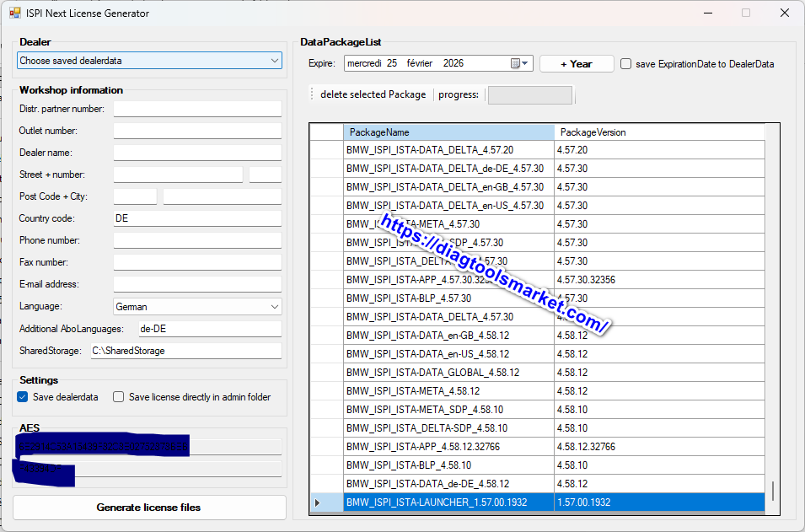Sort by the PackageName column header

coord(448,132)
